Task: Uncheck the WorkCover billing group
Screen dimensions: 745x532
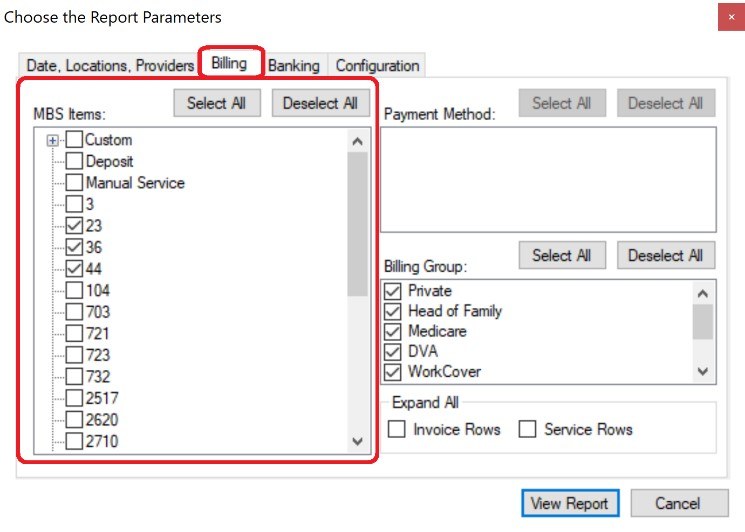Action: tap(393, 372)
